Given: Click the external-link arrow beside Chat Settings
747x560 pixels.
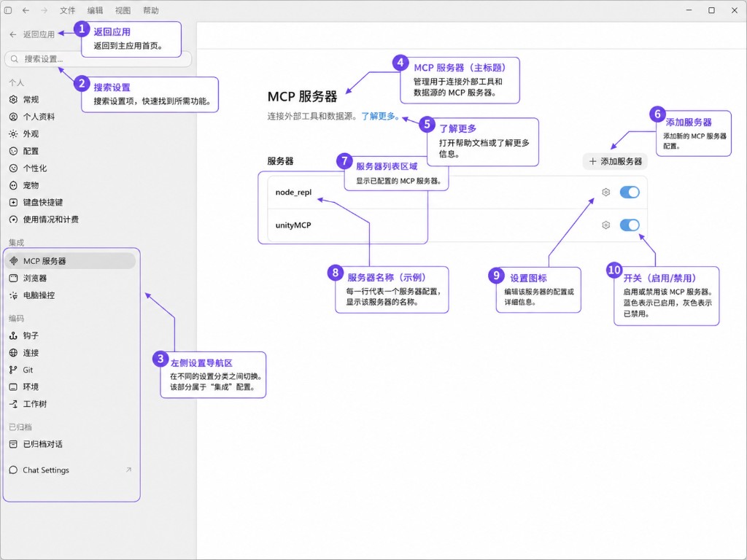Looking at the screenshot, I should pos(128,470).
